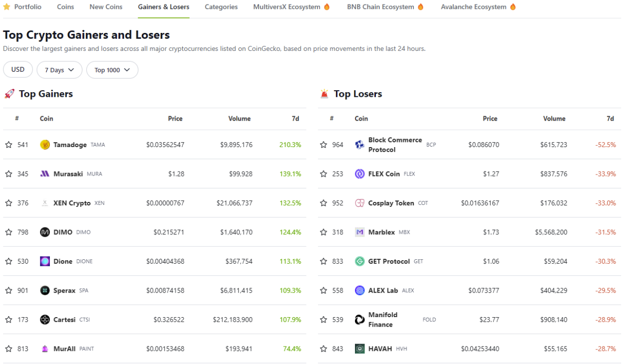Click Marblex volume $5,568,200

tap(551, 232)
